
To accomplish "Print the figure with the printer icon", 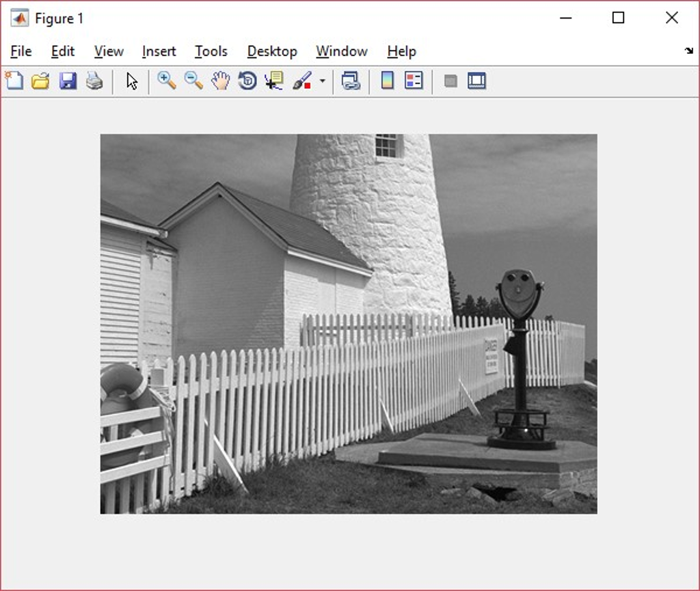I will click(94, 81).
